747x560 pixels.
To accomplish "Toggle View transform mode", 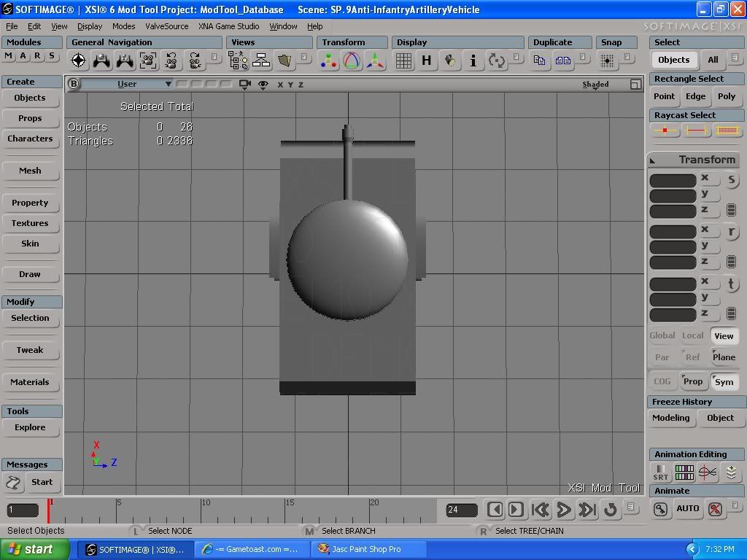I will (x=724, y=335).
